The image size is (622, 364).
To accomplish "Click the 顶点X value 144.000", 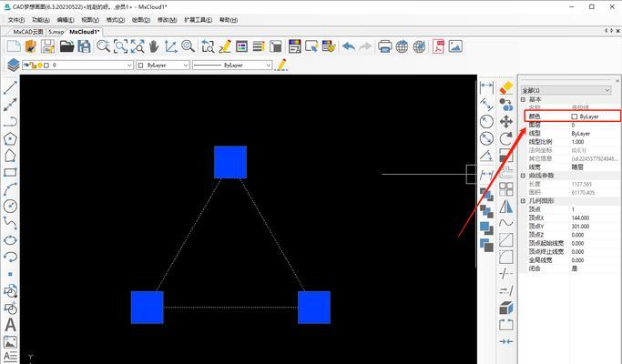I will (x=580, y=217).
